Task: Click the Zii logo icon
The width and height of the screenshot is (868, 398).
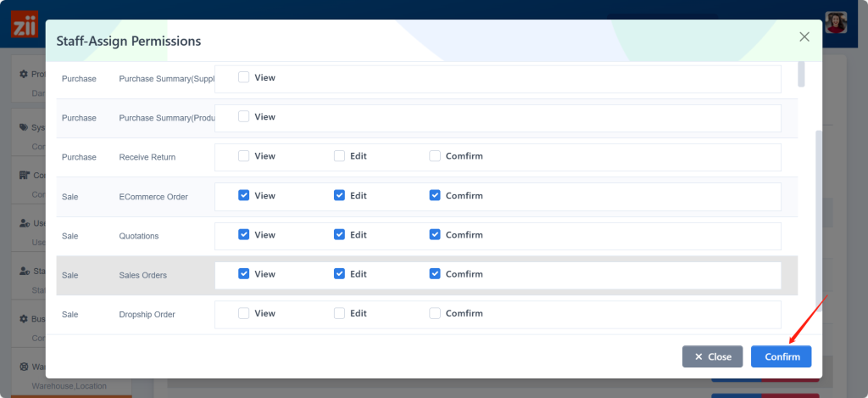Action: (x=25, y=24)
